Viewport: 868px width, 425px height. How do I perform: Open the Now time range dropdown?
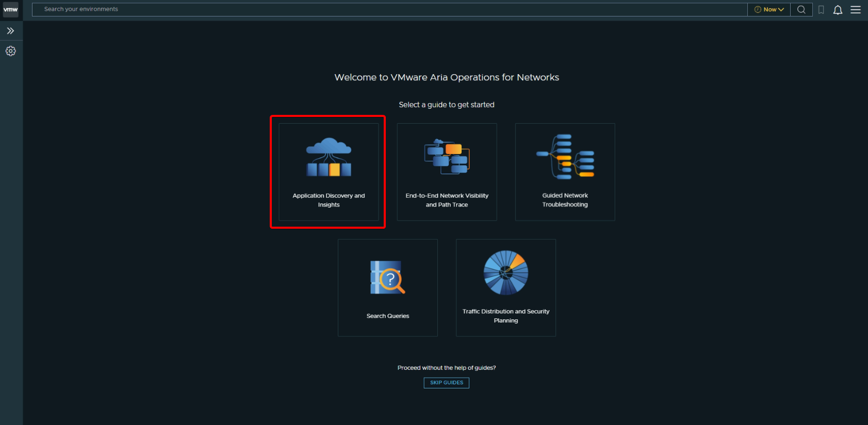(768, 9)
